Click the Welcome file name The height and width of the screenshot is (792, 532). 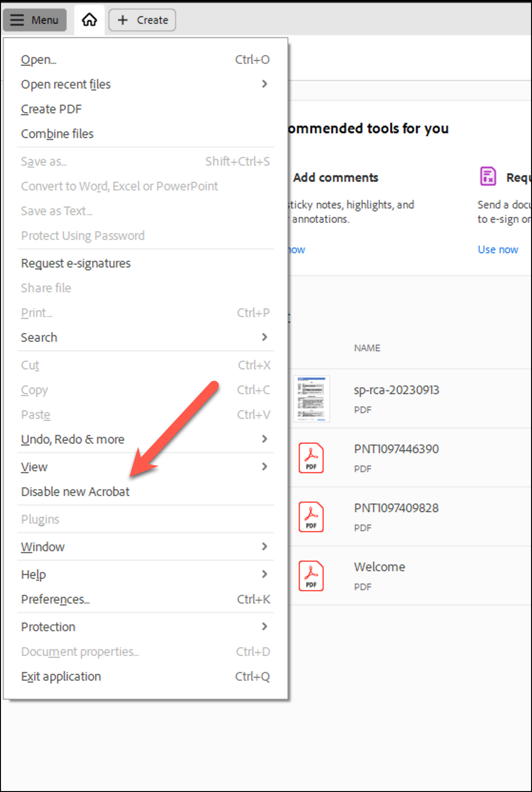[379, 567]
